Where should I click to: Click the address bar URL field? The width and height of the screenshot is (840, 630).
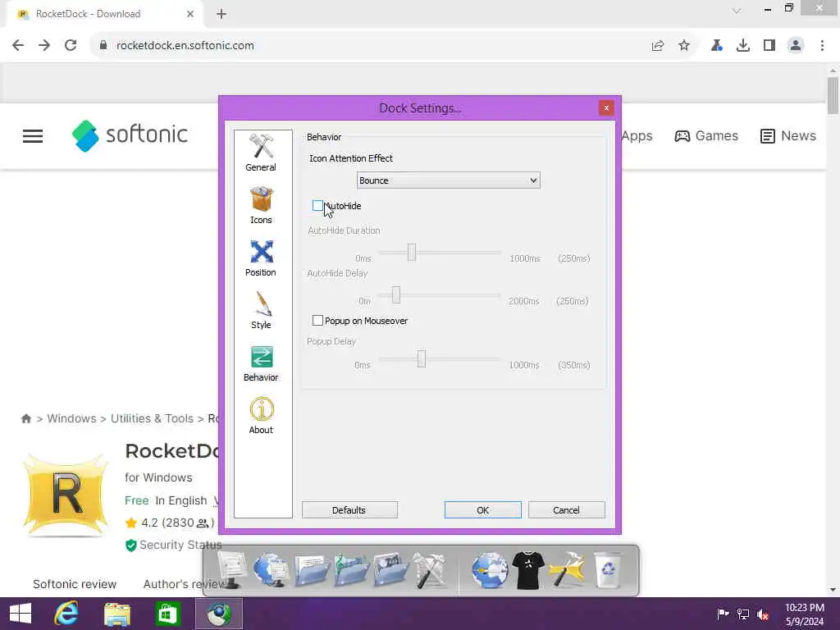(370, 46)
